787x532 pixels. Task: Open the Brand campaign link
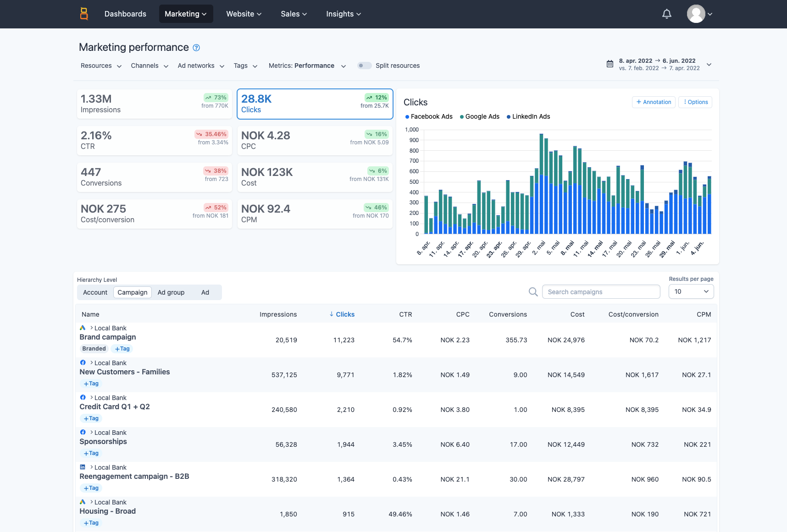point(108,337)
